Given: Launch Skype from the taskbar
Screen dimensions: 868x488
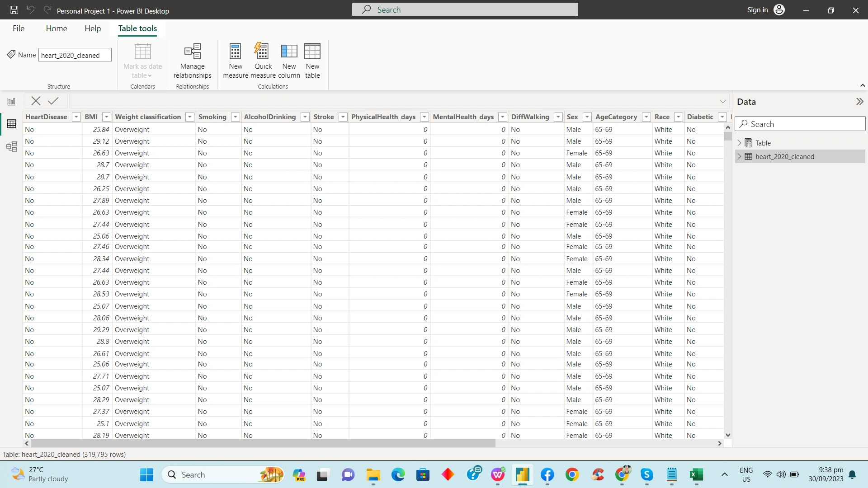Looking at the screenshot, I should tap(647, 475).
